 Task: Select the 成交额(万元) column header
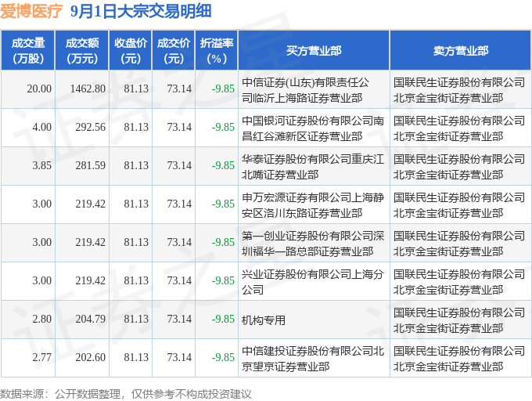coord(82,51)
